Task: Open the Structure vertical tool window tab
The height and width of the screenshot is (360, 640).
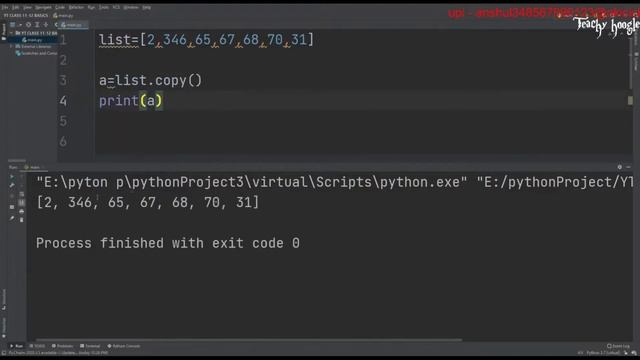Action: tap(4, 300)
